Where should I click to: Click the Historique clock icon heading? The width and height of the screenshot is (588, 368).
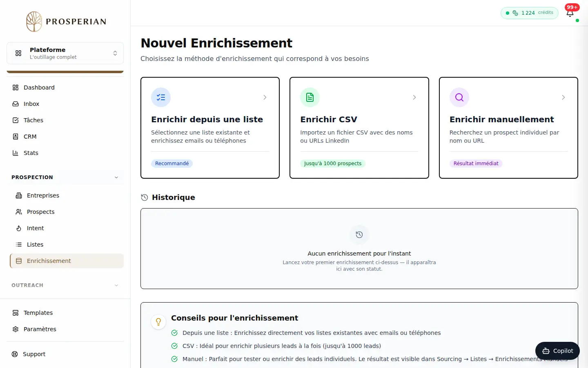click(x=144, y=197)
